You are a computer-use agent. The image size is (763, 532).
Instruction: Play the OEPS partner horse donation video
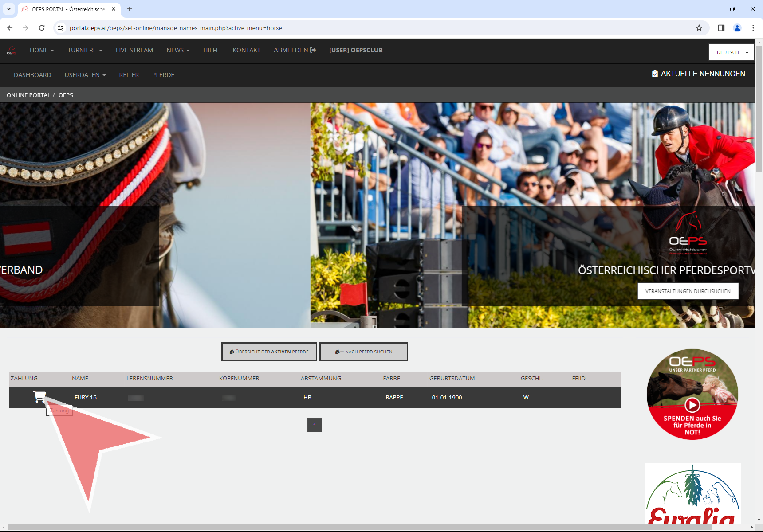pos(692,405)
